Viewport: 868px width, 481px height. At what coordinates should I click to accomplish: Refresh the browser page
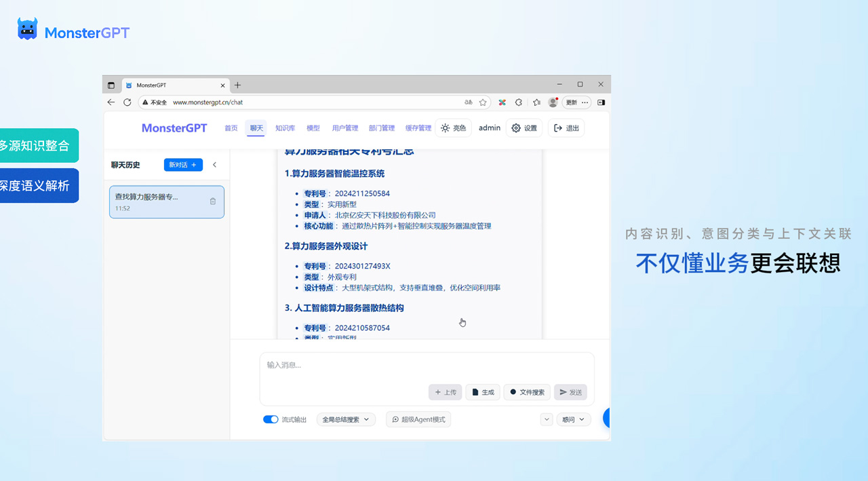click(127, 102)
